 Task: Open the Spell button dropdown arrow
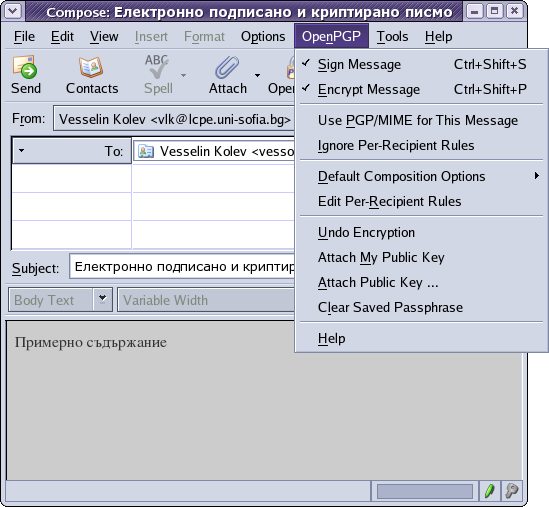click(x=183, y=75)
